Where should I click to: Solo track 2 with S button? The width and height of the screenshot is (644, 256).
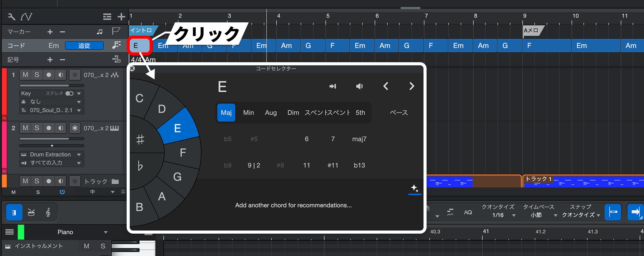point(37,128)
